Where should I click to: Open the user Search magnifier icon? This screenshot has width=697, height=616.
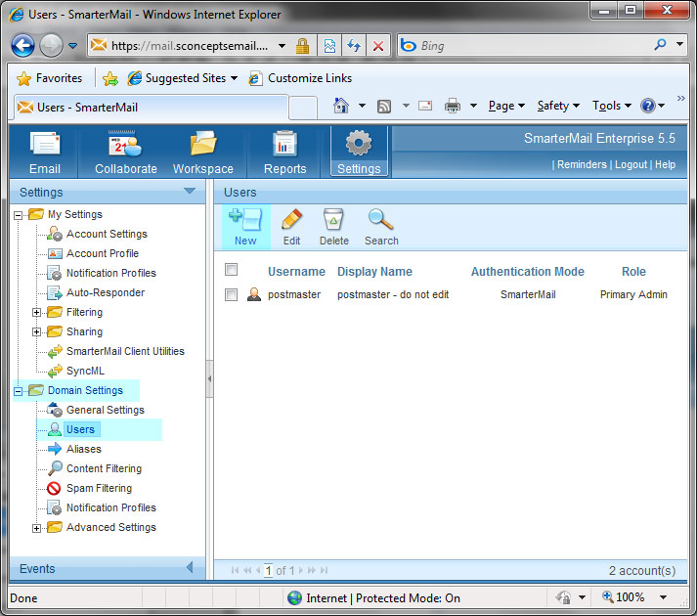[x=381, y=220]
